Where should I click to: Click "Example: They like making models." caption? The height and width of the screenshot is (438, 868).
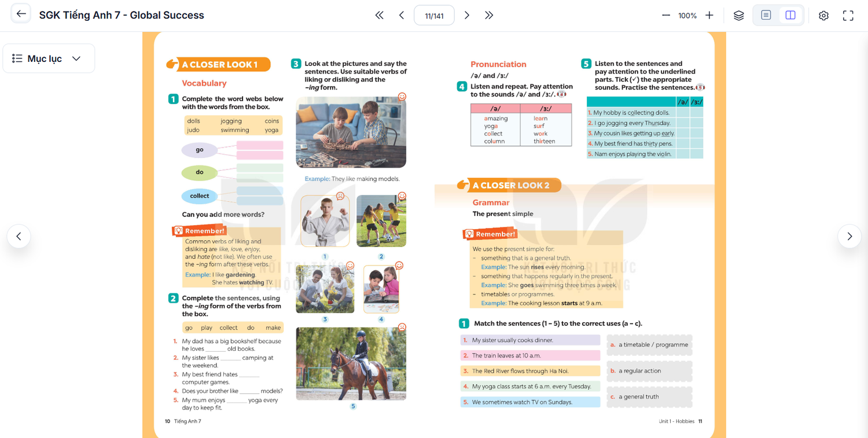tap(352, 179)
